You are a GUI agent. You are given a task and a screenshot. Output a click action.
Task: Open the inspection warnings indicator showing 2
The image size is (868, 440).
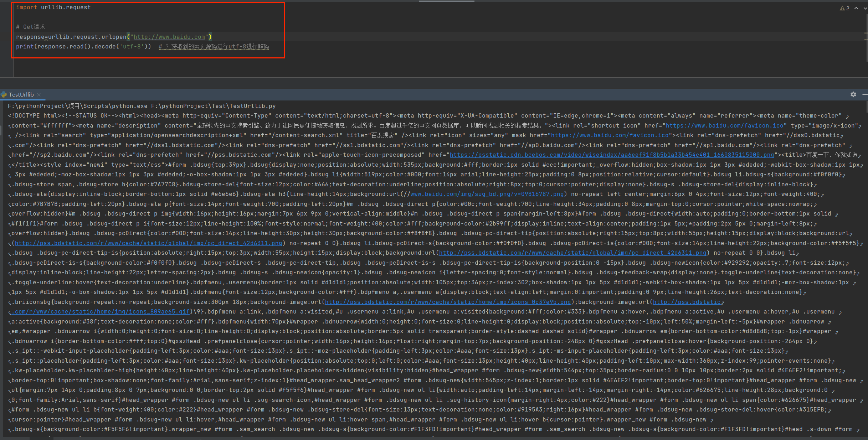(844, 8)
